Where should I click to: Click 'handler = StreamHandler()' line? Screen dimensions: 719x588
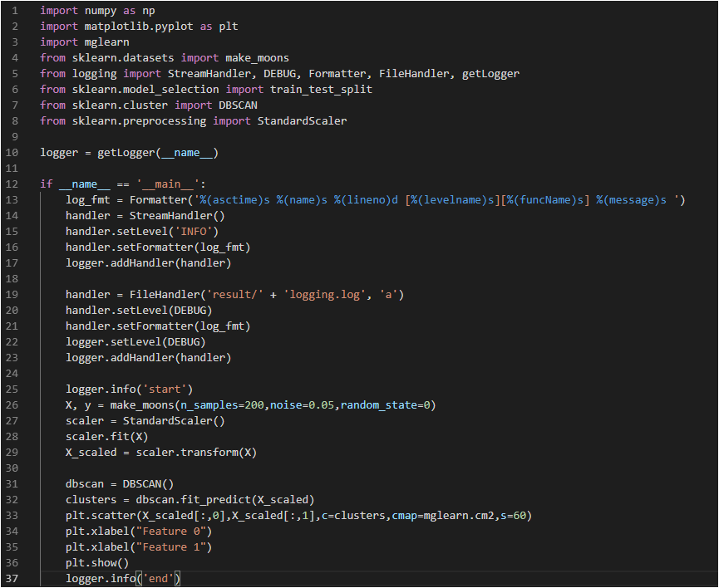pyautogui.click(x=145, y=216)
